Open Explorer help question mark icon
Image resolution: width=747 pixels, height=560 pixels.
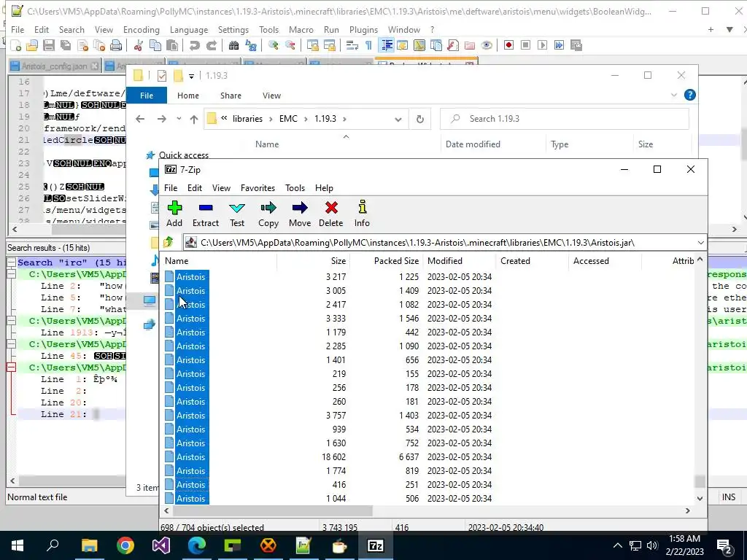[x=689, y=95]
